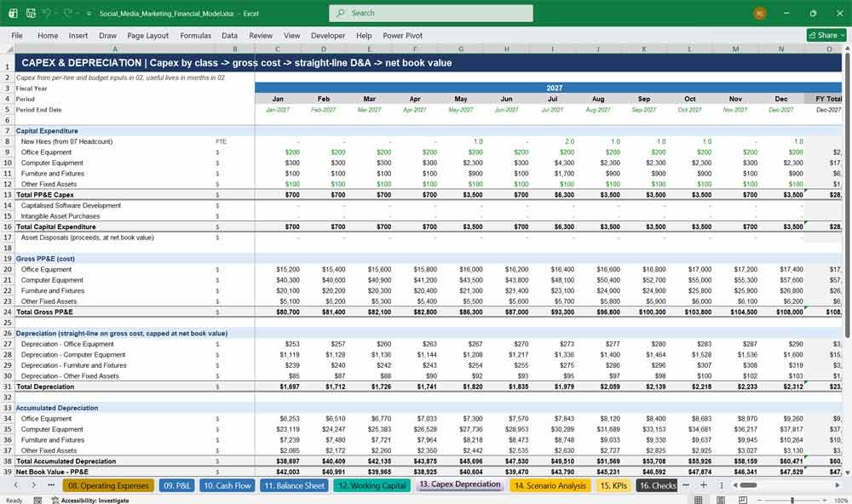Image resolution: width=852 pixels, height=504 pixels.
Task: Open the Help ribbon tab
Action: 364,35
